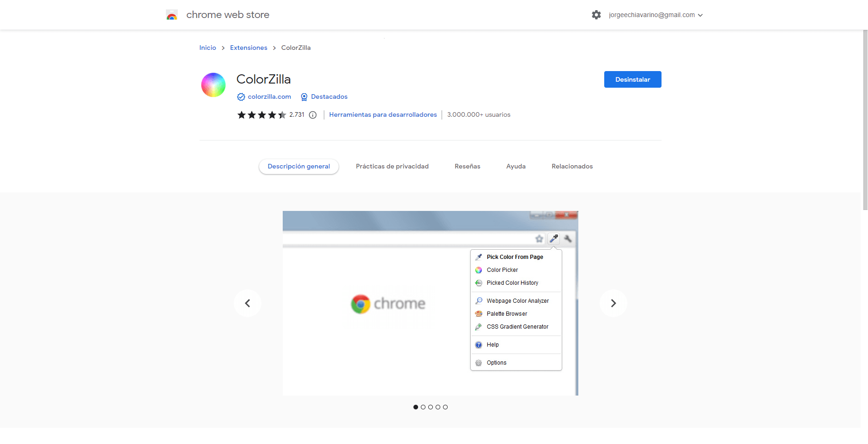Open the Relacionados tab

click(572, 167)
